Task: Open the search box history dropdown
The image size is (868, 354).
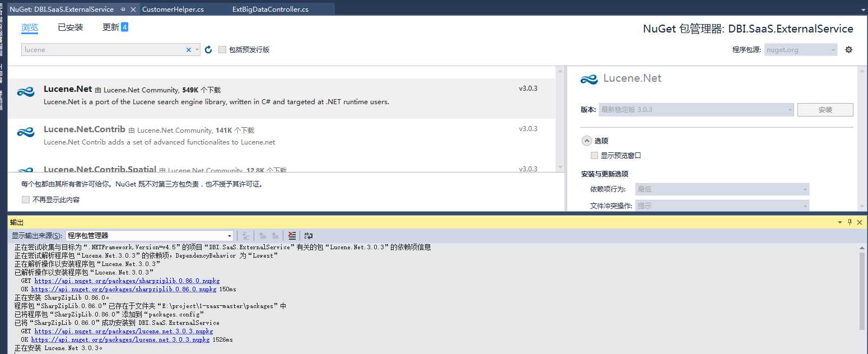Action: click(197, 50)
